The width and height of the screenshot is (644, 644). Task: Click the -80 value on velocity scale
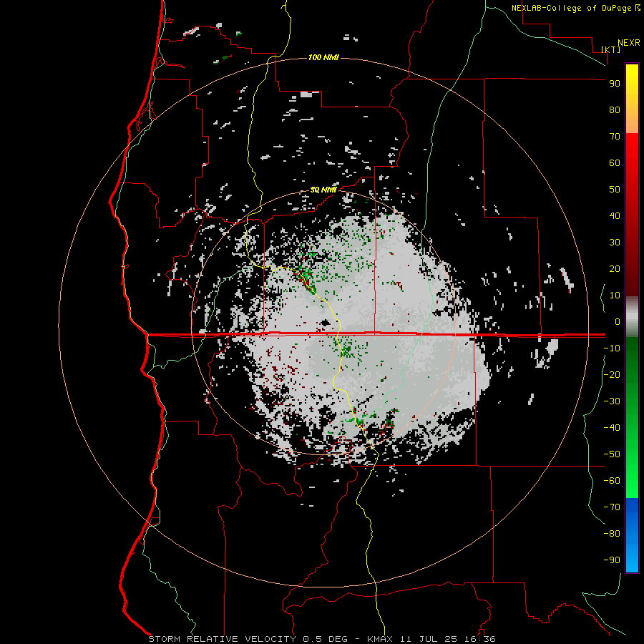[x=612, y=534]
